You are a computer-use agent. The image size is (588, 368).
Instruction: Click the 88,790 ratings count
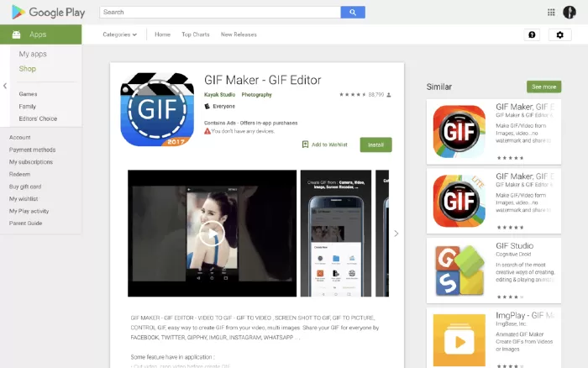point(376,95)
